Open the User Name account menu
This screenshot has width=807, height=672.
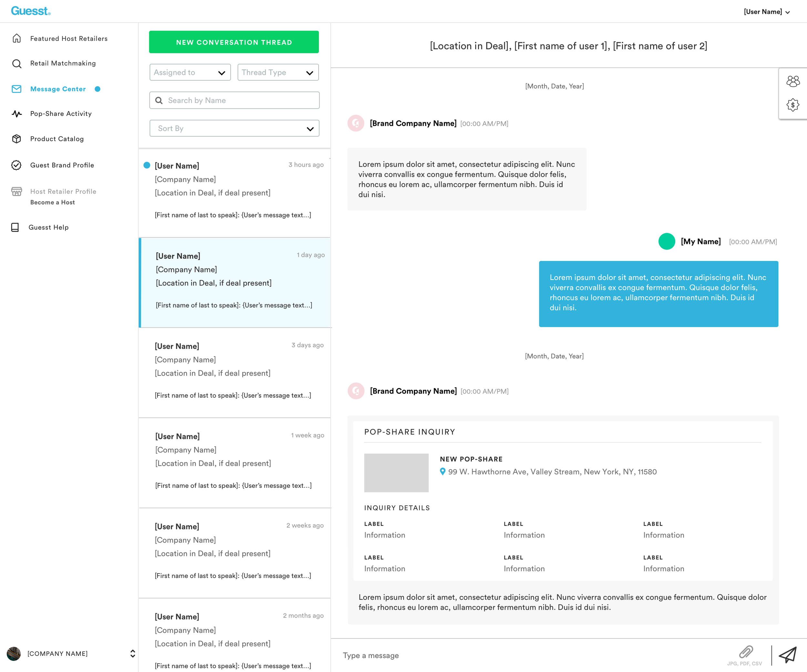point(767,12)
